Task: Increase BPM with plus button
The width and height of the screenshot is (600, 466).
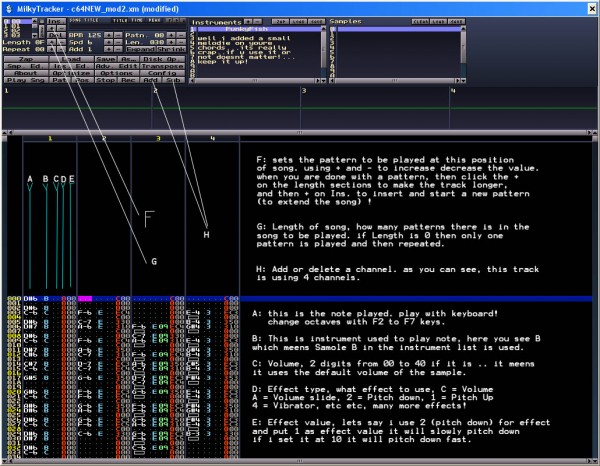Action: pyautogui.click(x=108, y=35)
